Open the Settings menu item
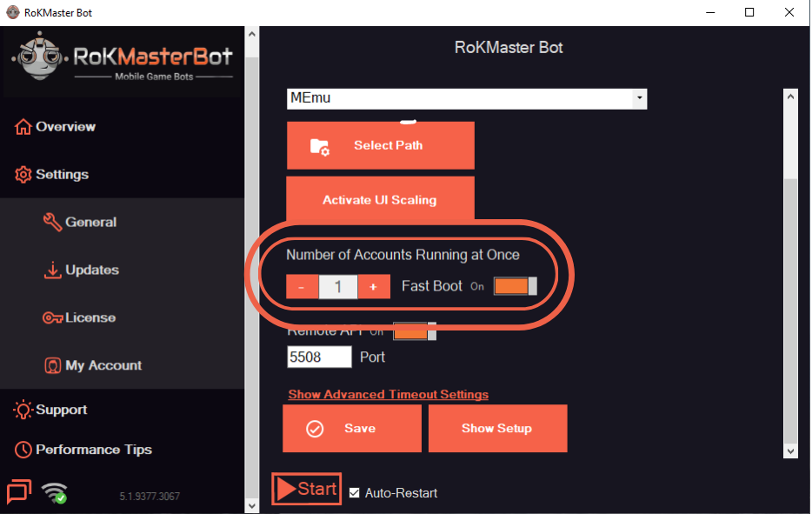812x514 pixels. tap(62, 175)
